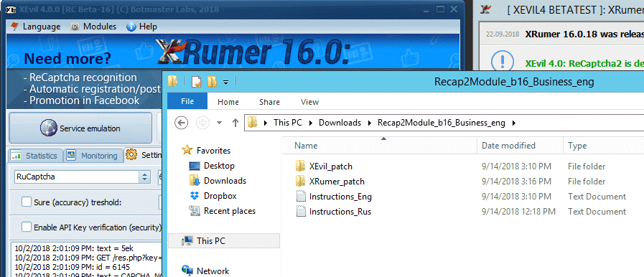Go up one folder level
This screenshot has width=644, height=277.
[235, 122]
